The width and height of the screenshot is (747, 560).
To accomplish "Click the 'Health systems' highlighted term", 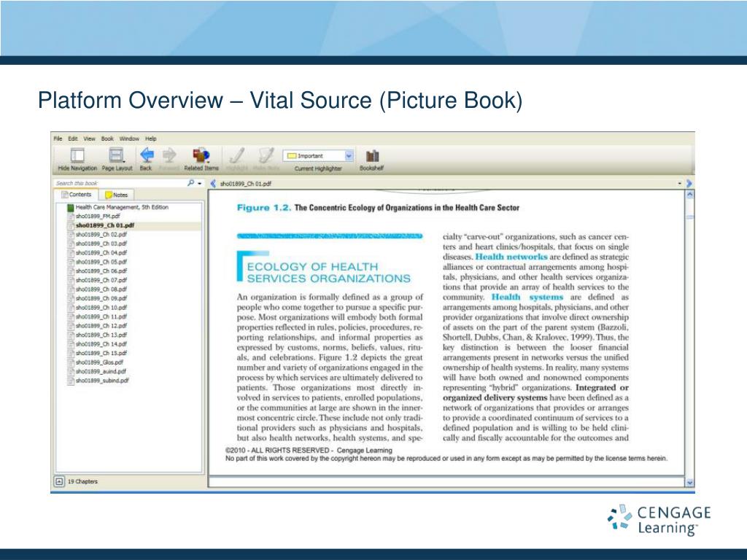I will [x=527, y=297].
